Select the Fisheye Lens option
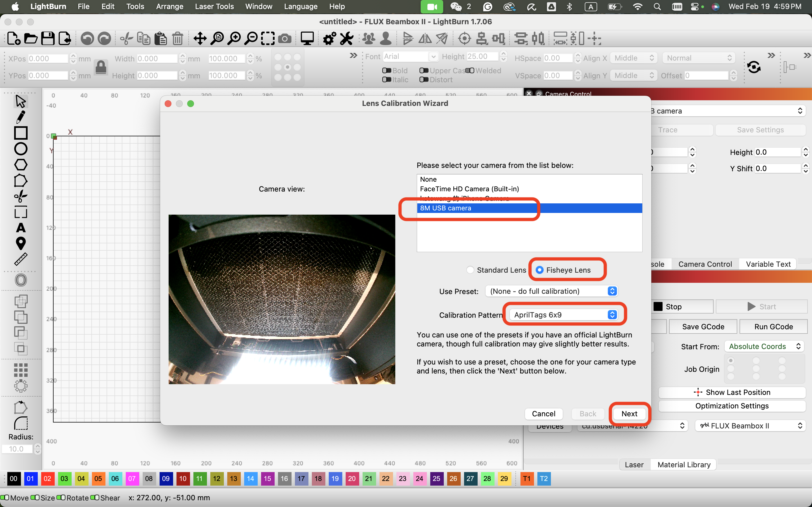 click(540, 270)
